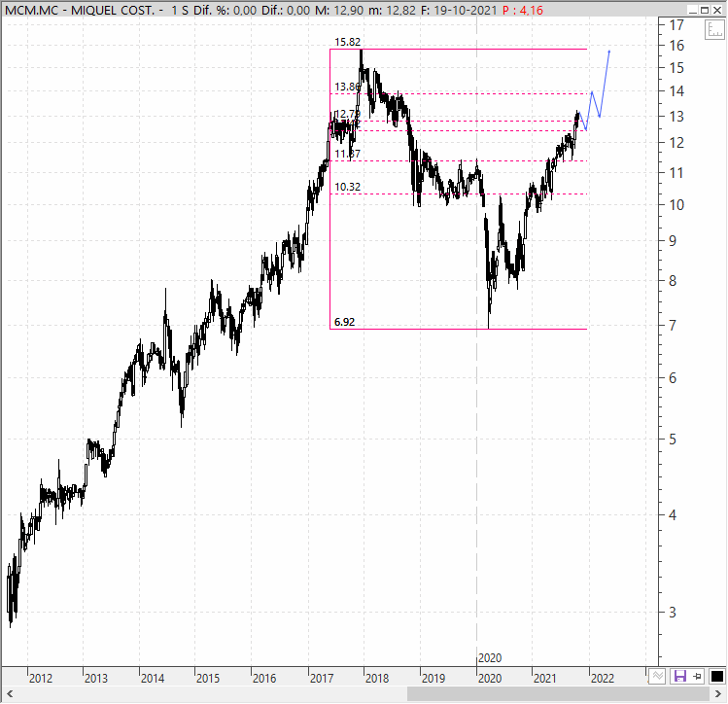Click the horizontal scrollbar right arrow
The width and height of the screenshot is (728, 704).
pos(717,694)
